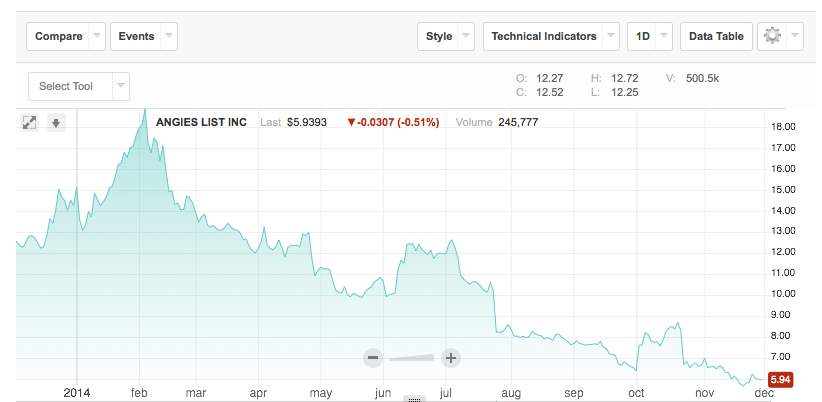
Task: Expand the Events dropdown arrow
Action: pyautogui.click(x=168, y=36)
